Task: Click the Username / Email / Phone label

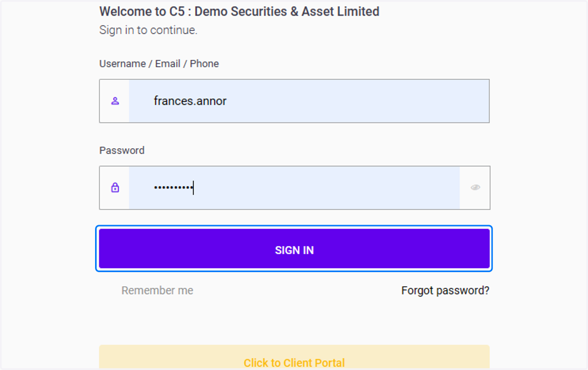Action: coord(159,64)
